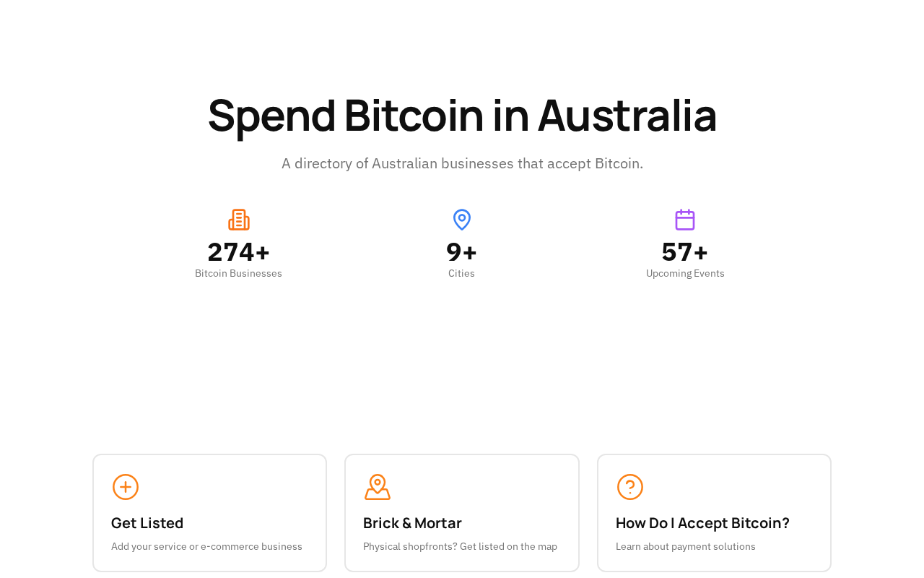Click Physical shopfronts description text

click(x=460, y=546)
